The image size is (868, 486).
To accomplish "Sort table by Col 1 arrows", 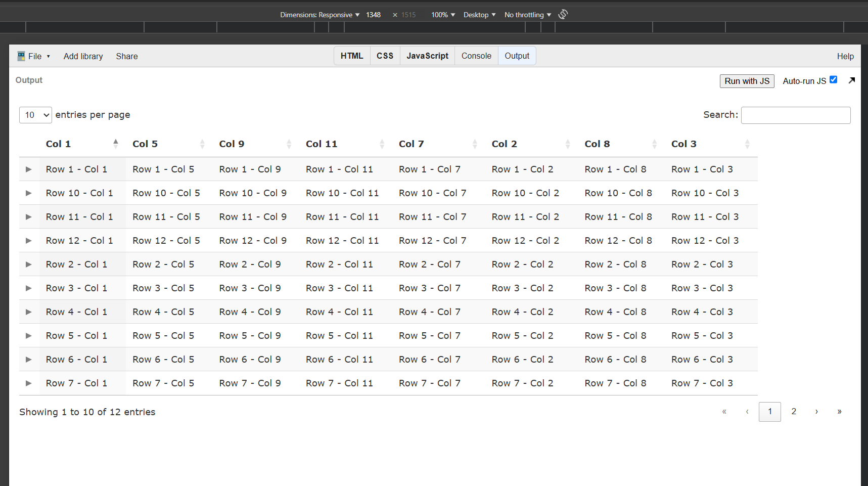I will pyautogui.click(x=115, y=144).
